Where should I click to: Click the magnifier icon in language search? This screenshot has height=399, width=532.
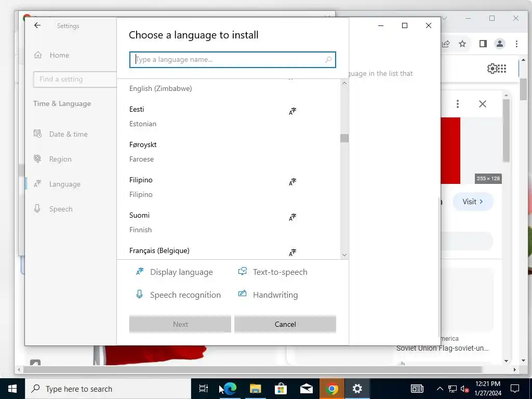pos(328,60)
